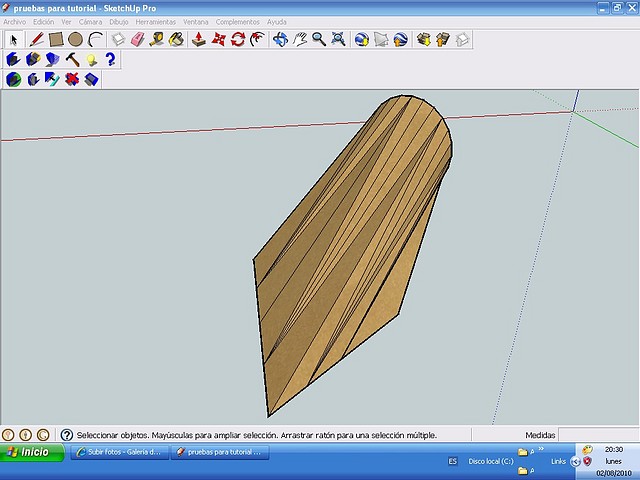Pick the Rectangle tool
This screenshot has height=480, width=640.
(56, 40)
